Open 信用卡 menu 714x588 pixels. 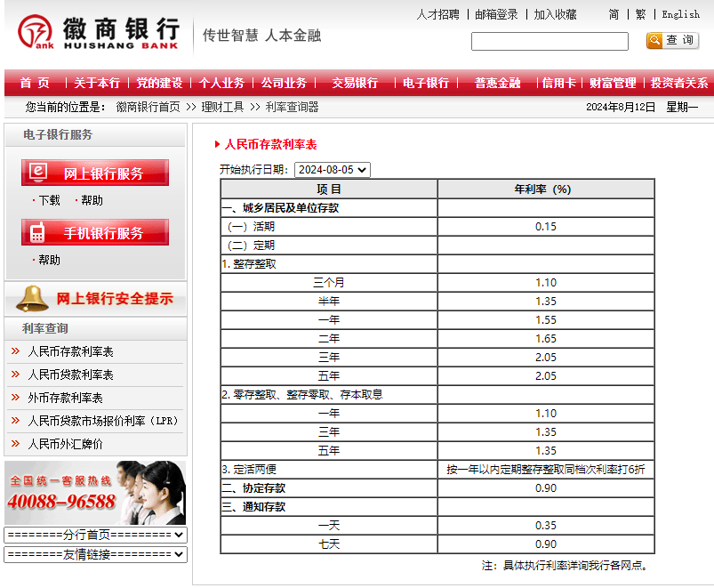pyautogui.click(x=558, y=83)
